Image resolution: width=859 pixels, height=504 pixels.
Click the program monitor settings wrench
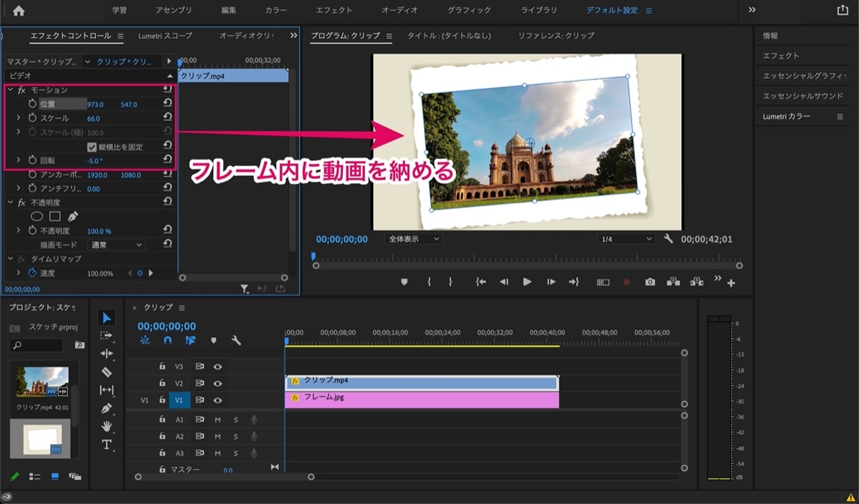point(669,239)
